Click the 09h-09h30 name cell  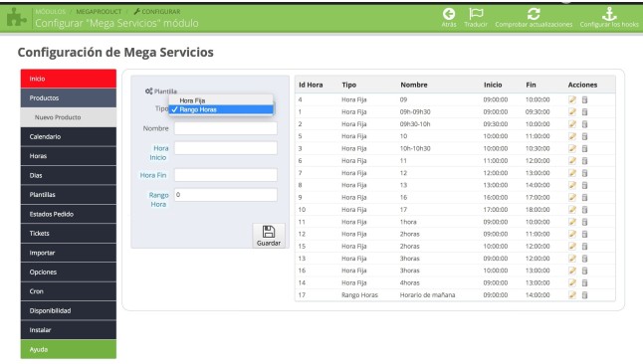(x=415, y=112)
